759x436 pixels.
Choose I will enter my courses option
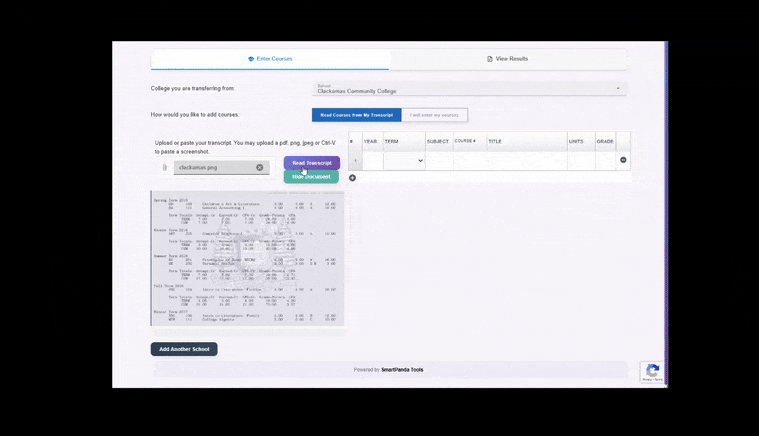pos(434,115)
